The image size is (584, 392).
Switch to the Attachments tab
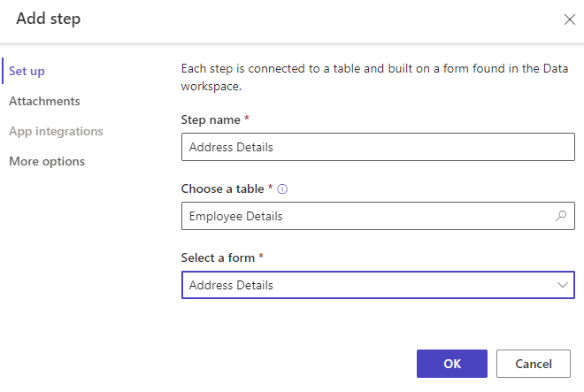44,101
